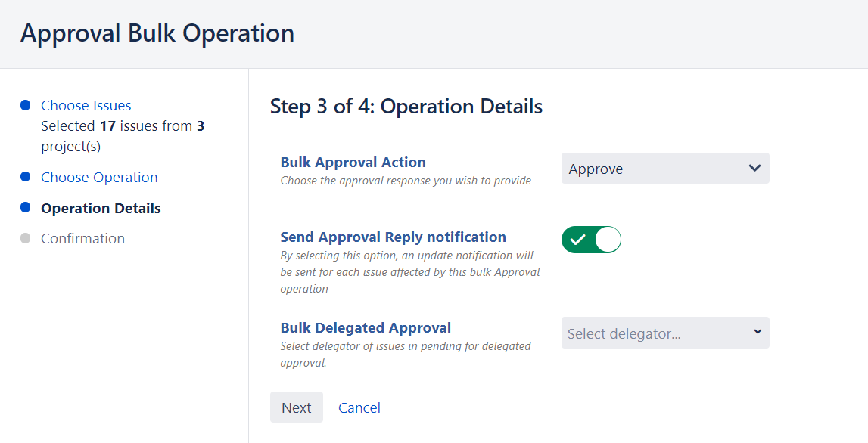Open the Bulk Approval Action dropdown showing Approve
This screenshot has height=443, width=868.
pyautogui.click(x=664, y=169)
